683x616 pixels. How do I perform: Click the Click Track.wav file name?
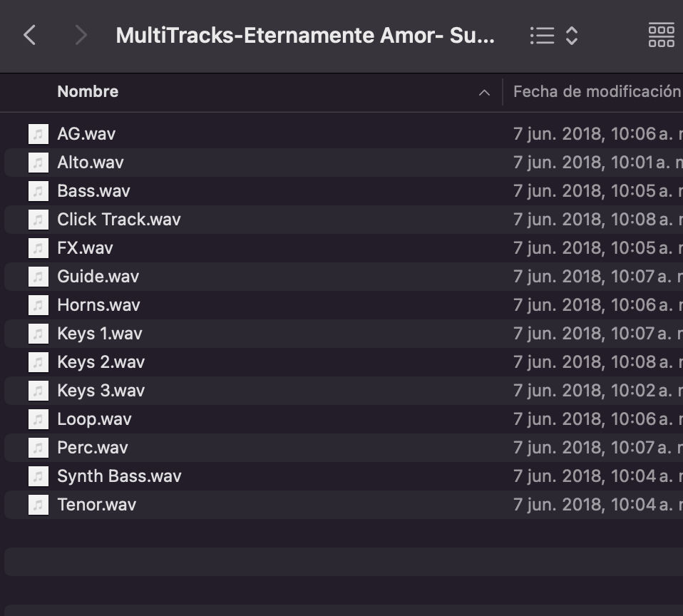point(119,220)
